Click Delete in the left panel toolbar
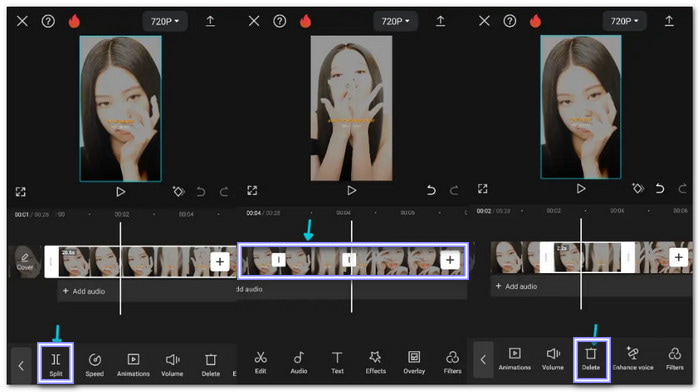 [211, 365]
